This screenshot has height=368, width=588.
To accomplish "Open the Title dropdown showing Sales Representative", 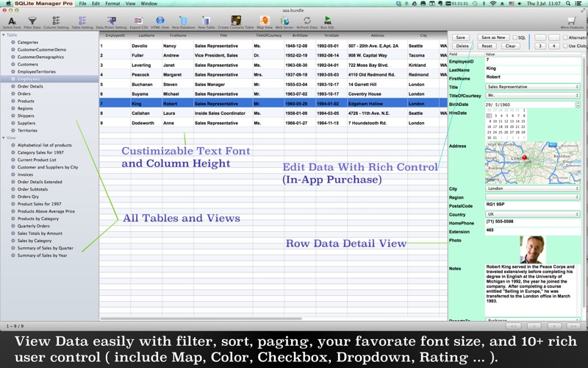I will click(532, 87).
